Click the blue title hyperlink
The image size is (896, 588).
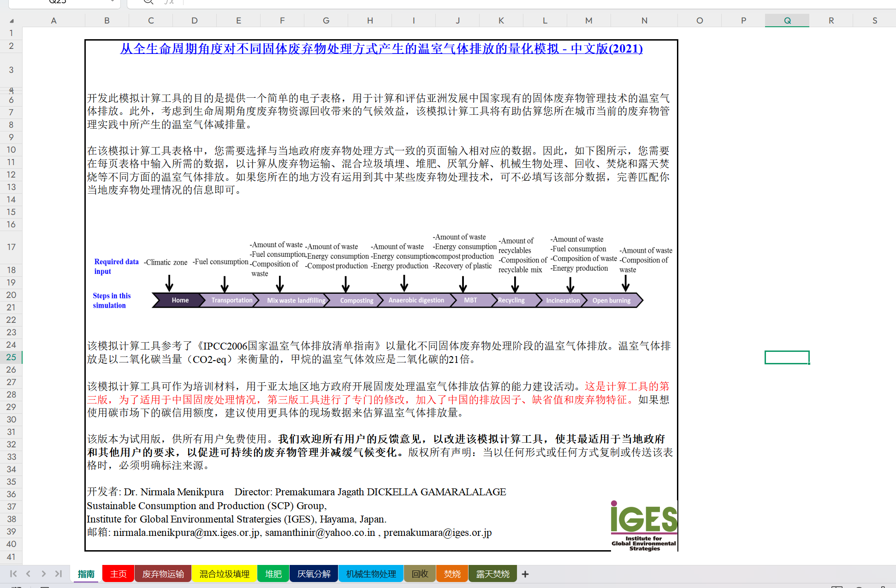pos(381,49)
